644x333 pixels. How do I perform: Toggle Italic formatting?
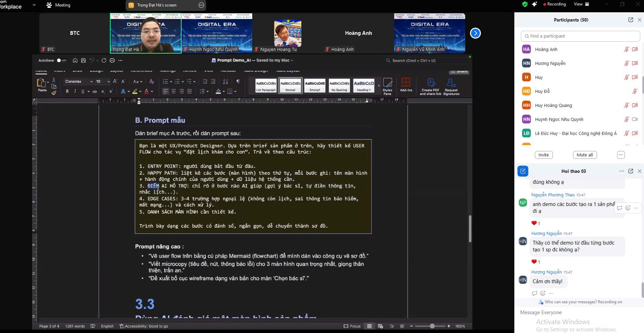coord(75,91)
